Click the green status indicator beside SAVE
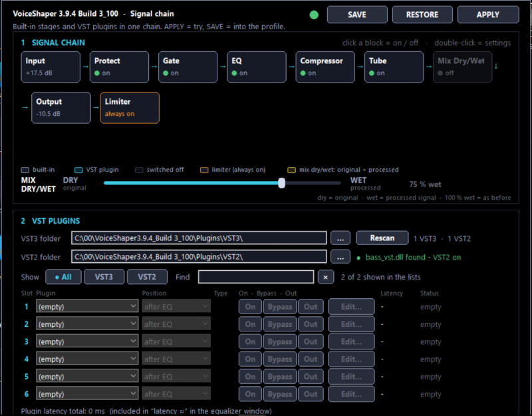This screenshot has height=416, width=532. coord(314,15)
